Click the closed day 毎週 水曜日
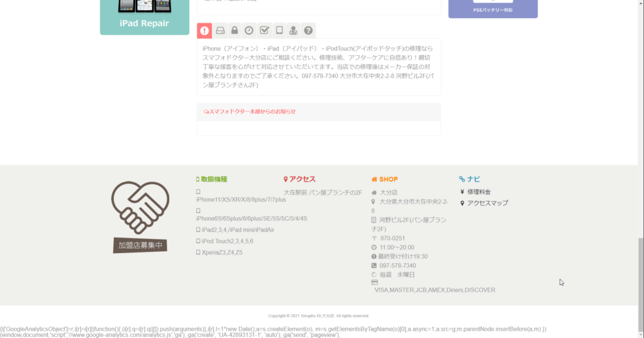The image size is (644, 338). click(x=397, y=275)
